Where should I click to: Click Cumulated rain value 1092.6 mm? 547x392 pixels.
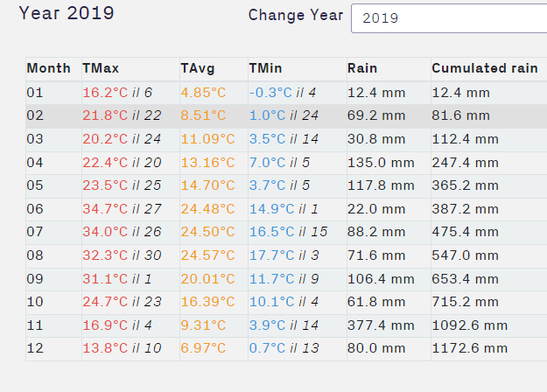pyautogui.click(x=470, y=325)
